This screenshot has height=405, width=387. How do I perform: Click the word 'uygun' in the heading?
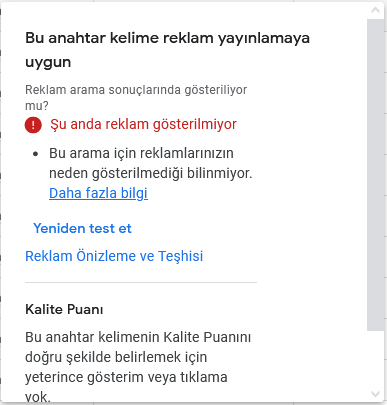pyautogui.click(x=48, y=63)
